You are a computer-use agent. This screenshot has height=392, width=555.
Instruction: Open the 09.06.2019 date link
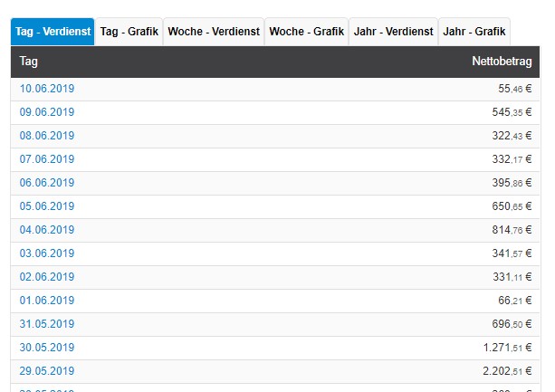[x=47, y=112]
